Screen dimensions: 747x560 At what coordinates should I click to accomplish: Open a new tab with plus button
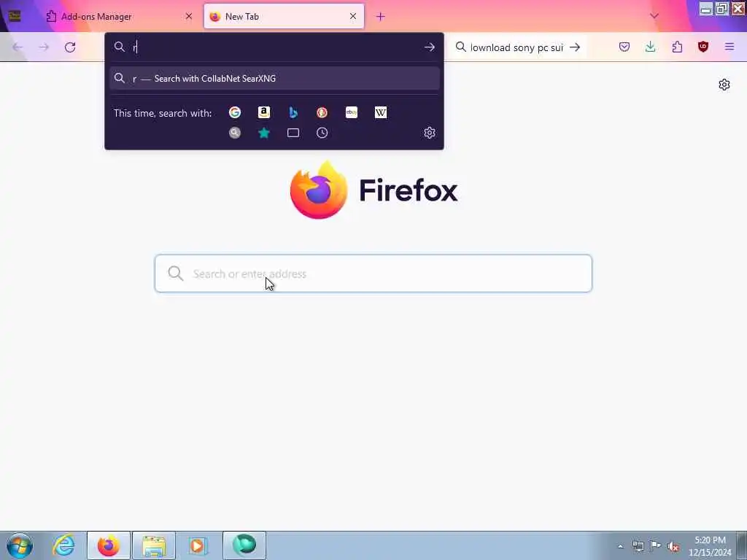point(380,17)
